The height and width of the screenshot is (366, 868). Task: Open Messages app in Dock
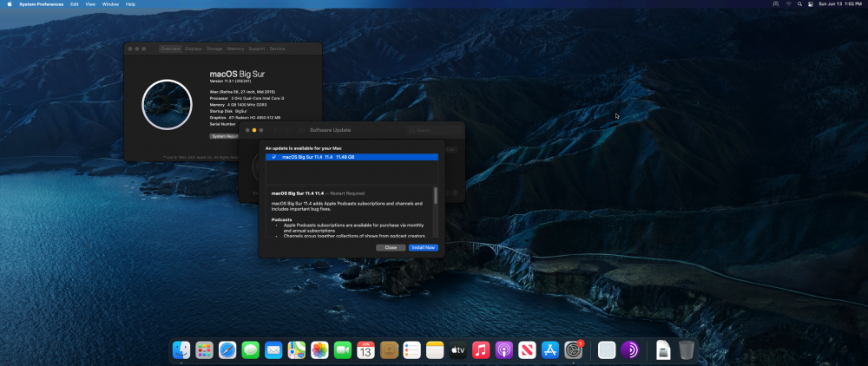point(251,350)
